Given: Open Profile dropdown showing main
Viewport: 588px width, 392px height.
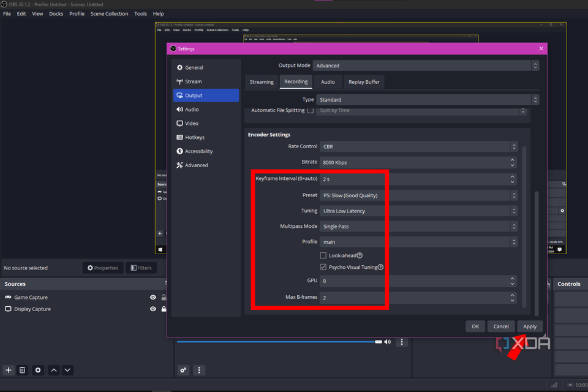Looking at the screenshot, I should tap(418, 241).
